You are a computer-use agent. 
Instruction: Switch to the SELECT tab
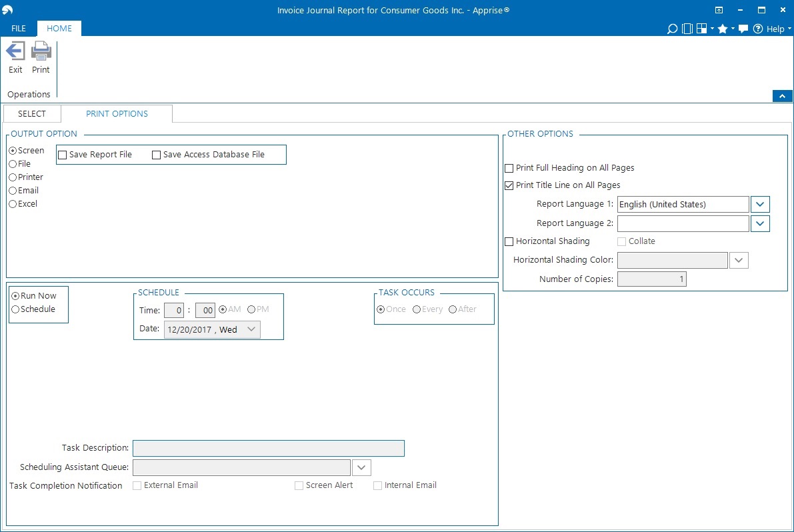click(32, 114)
